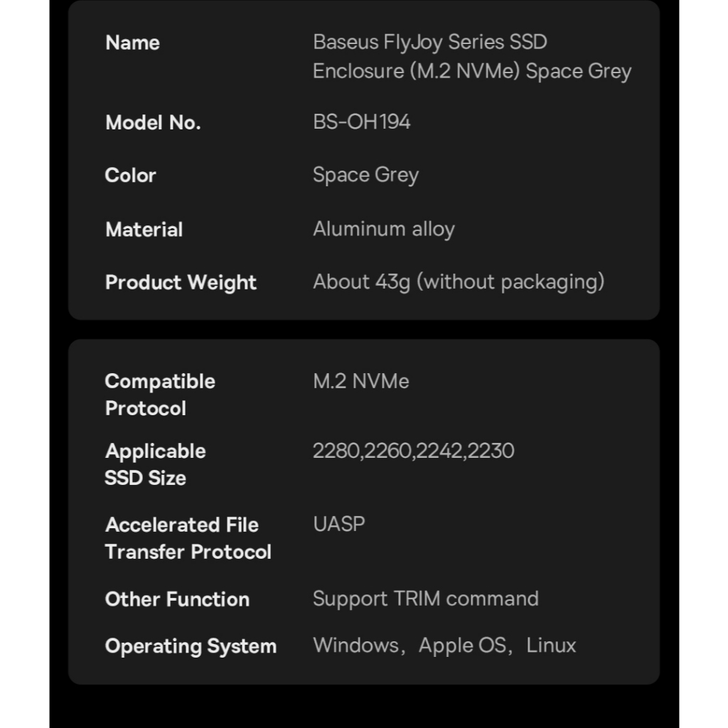The image size is (728, 728).
Task: Click the Color label
Action: click(x=131, y=176)
